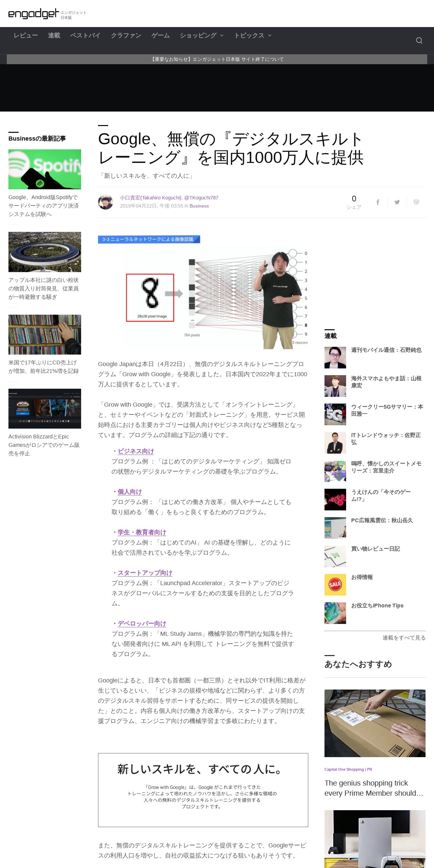Open the レビュー nav item
This screenshot has width=434, height=868.
(x=26, y=35)
